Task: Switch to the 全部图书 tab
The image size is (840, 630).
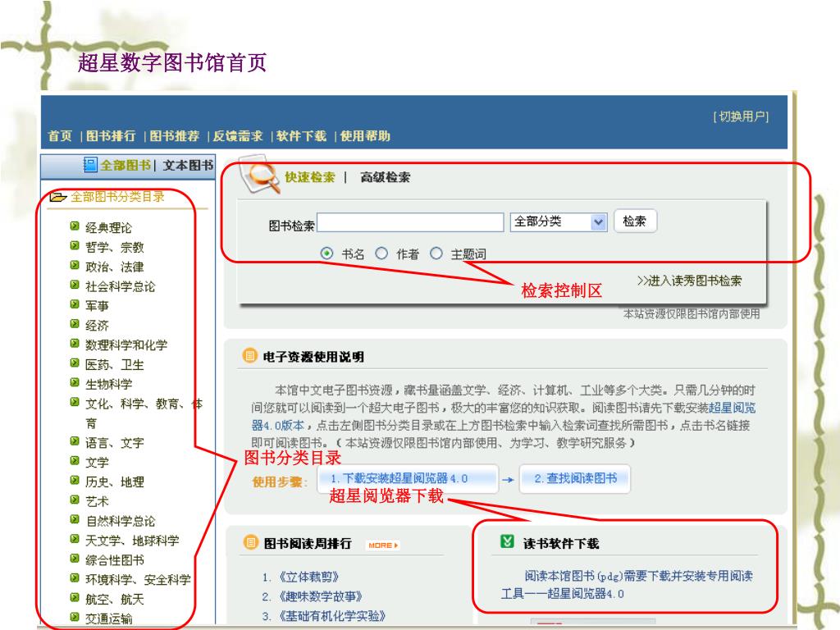Action: [126, 165]
